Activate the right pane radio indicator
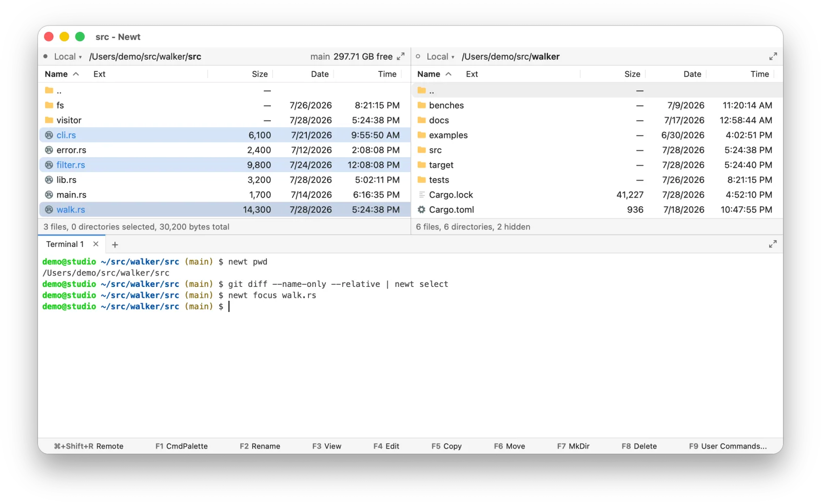Viewport: 821px width, 504px height. [418, 56]
